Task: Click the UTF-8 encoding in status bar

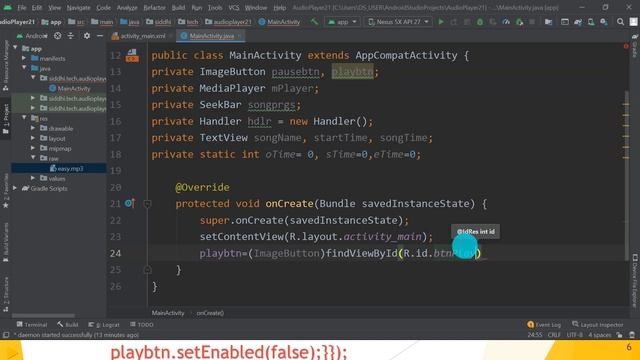Action: (575, 335)
